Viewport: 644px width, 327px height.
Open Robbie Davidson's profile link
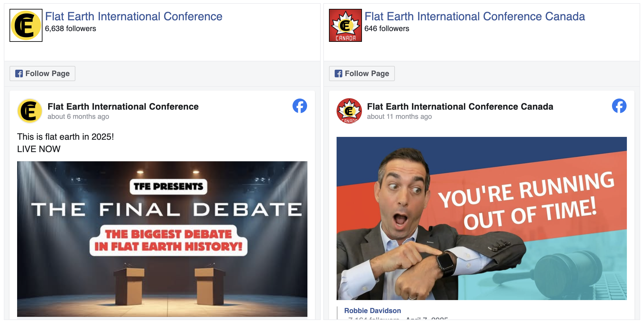[x=372, y=311]
